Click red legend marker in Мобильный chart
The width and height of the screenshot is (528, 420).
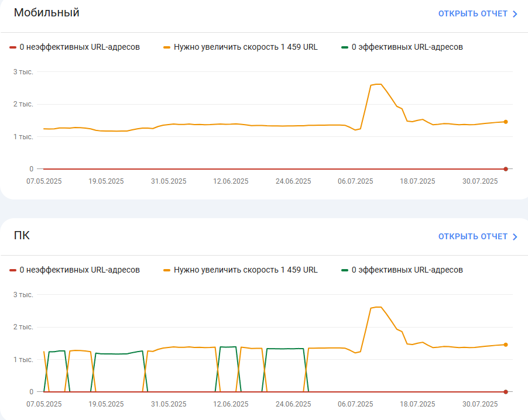13,47
